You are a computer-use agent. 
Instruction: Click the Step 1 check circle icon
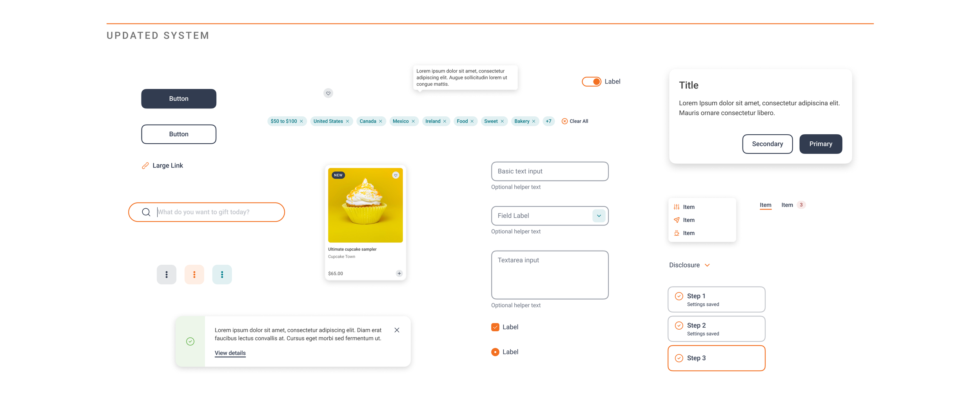click(679, 296)
